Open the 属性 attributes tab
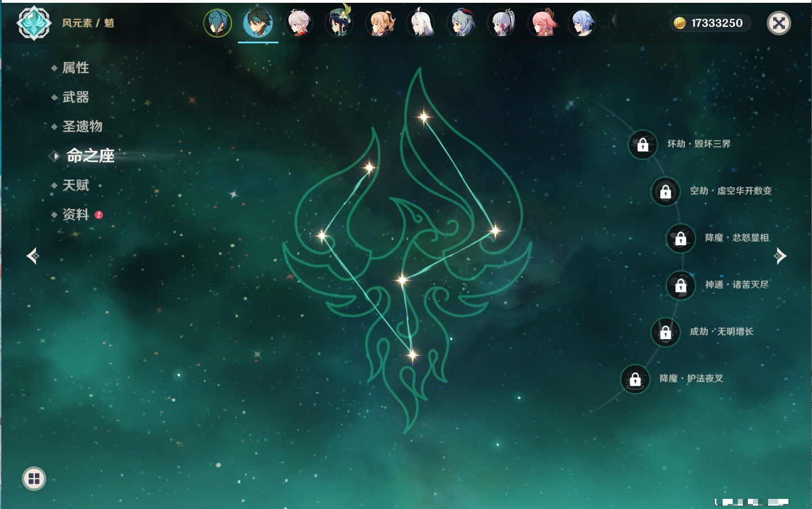Screen dimensions: 812x509 (75, 68)
